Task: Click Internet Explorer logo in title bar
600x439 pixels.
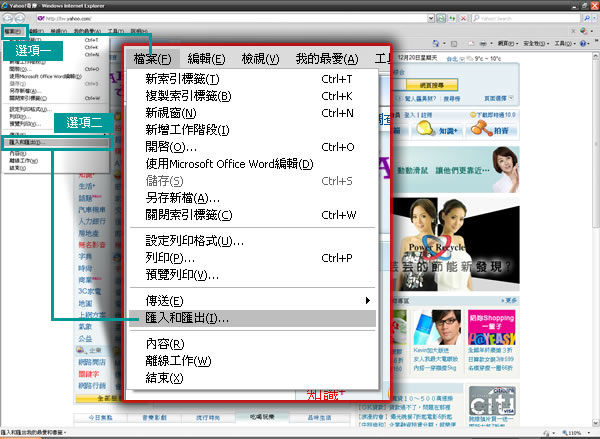Action: point(5,5)
